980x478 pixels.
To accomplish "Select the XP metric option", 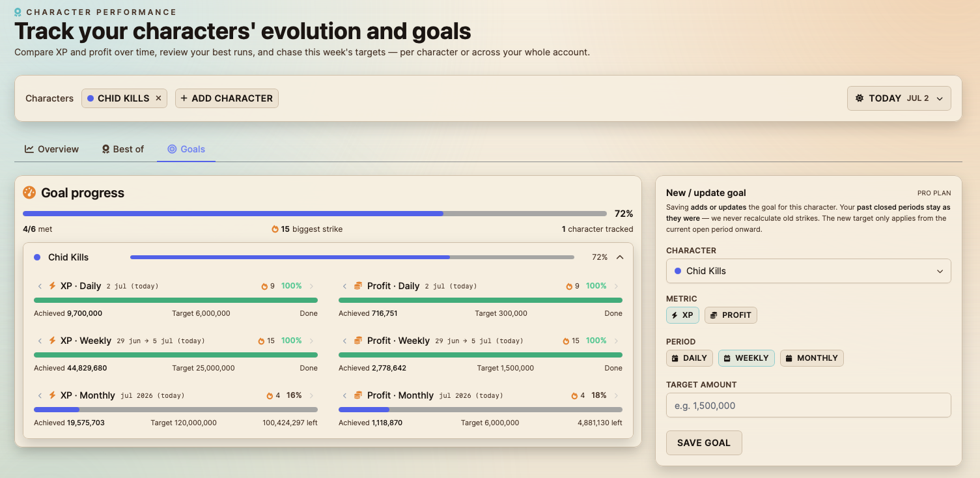I will coord(682,315).
